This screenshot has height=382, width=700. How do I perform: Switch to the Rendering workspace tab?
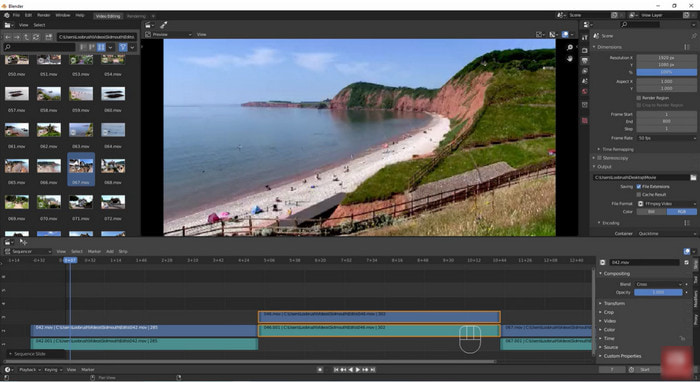point(136,16)
